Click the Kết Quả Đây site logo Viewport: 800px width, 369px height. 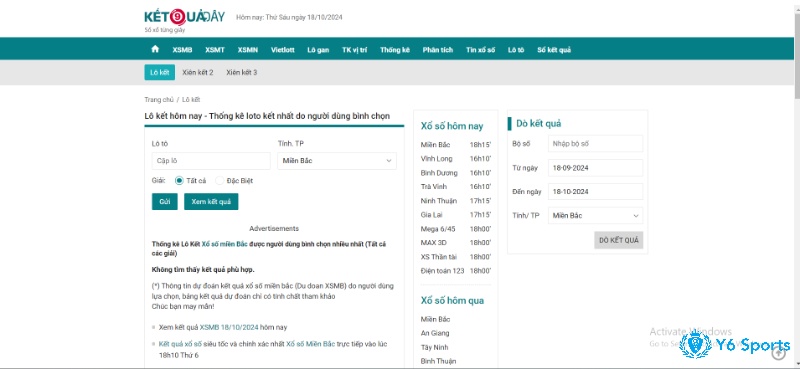pyautogui.click(x=185, y=17)
